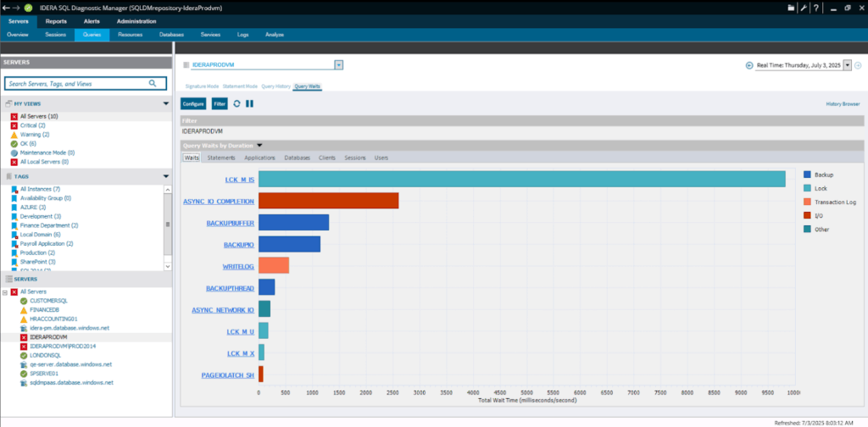The width and height of the screenshot is (868, 427).
Task: Click the warning icon beside HRACCOUNTING01
Action: click(23, 319)
